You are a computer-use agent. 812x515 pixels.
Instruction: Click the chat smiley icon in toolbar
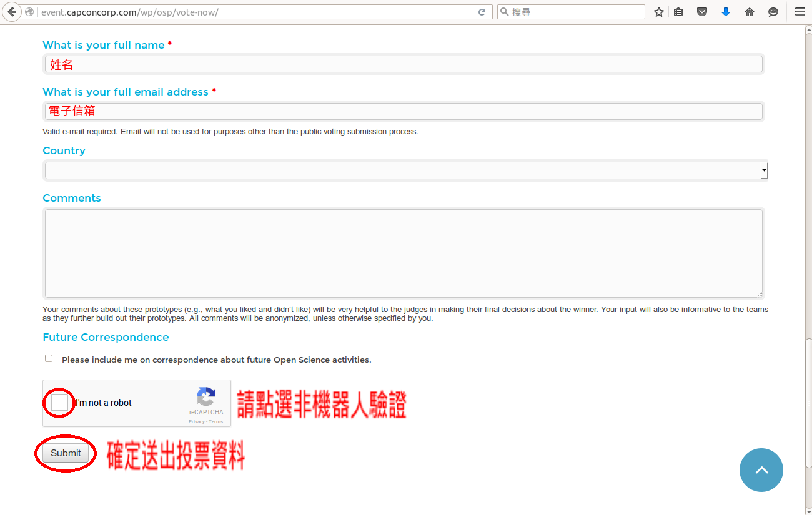click(x=773, y=12)
